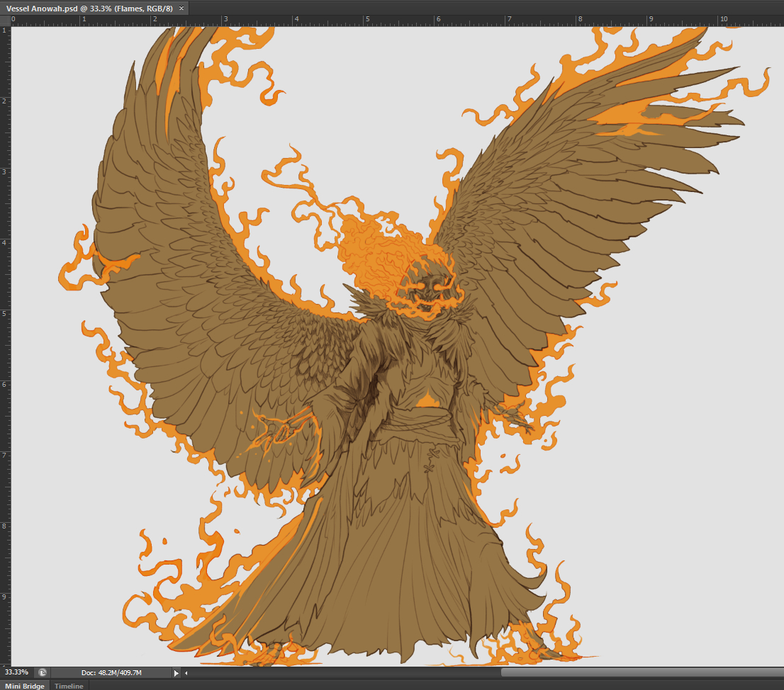This screenshot has height=690, width=784.
Task: Click the 5 mark on vertical ruler
Action: point(4,312)
